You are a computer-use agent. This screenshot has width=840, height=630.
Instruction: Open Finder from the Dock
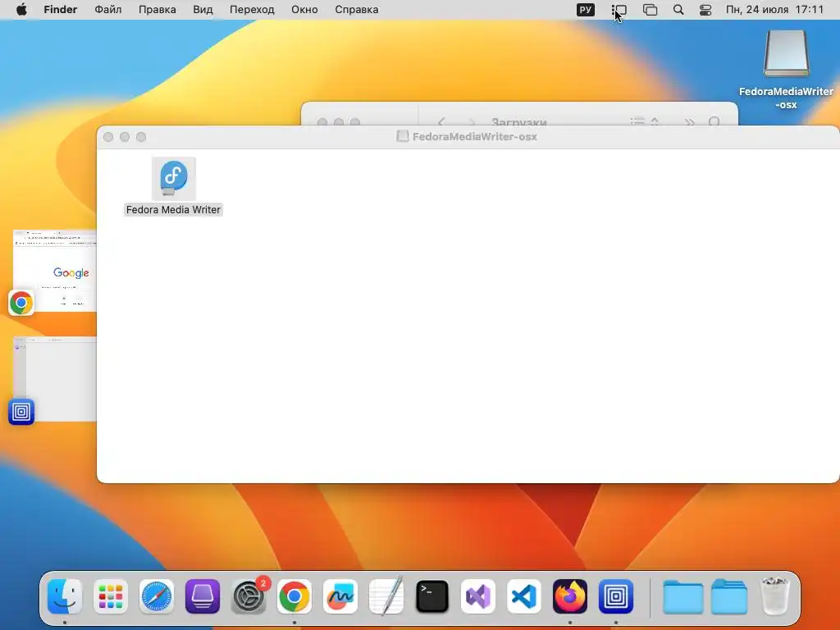click(x=65, y=596)
